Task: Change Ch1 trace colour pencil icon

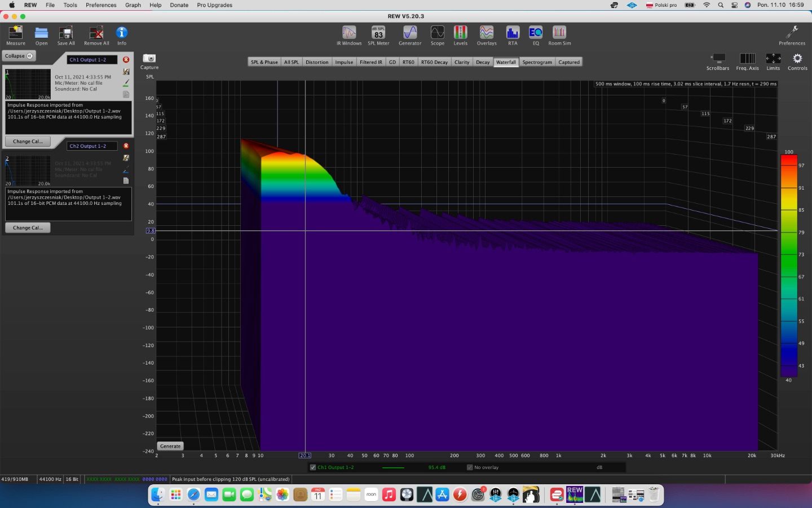Action: coord(126,83)
